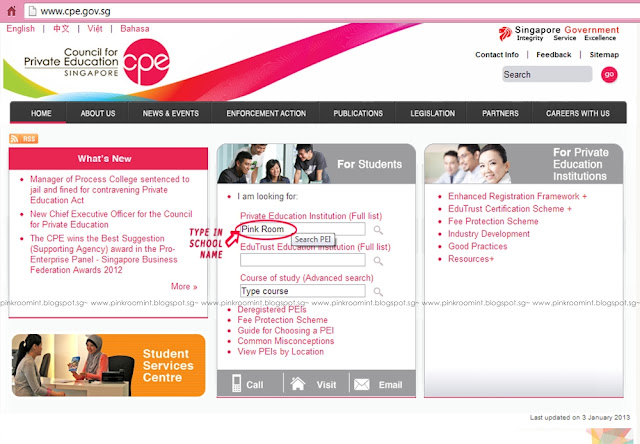Click the CPE circular logo

146,62
